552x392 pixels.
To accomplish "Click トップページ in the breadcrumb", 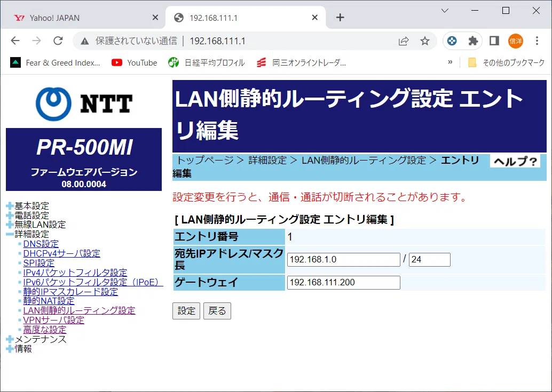I will coord(204,161).
